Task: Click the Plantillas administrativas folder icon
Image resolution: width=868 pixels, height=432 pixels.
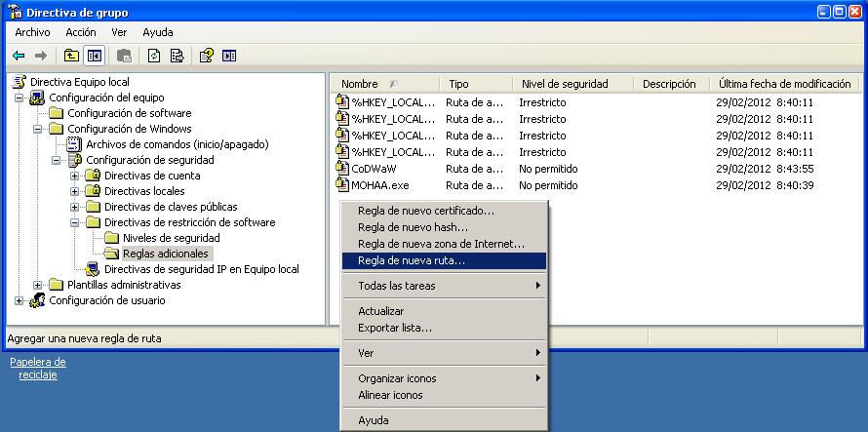Action: click(x=56, y=285)
